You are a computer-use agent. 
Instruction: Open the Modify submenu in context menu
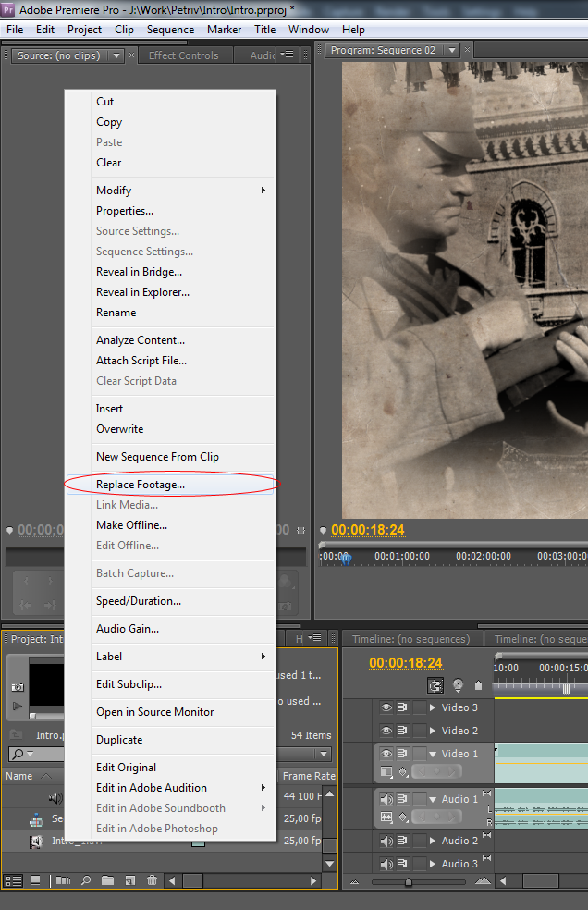181,191
